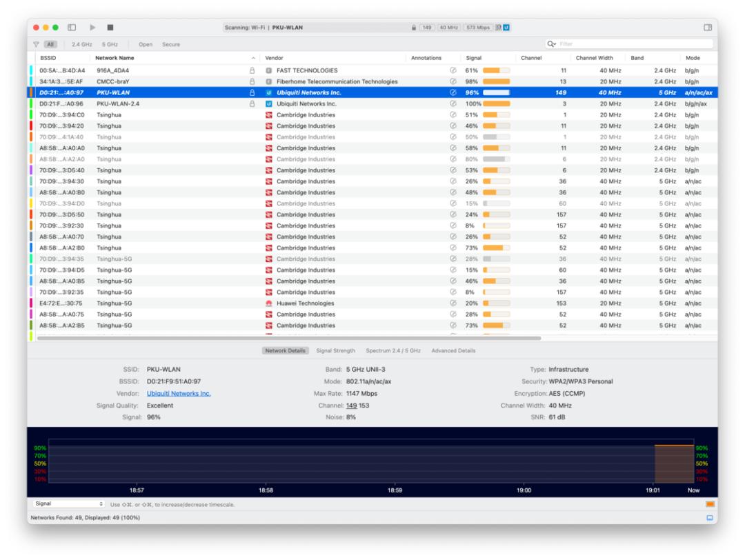The image size is (745, 560).
Task: Click the lock icon on the 916A_4DA4 row
Action: pyautogui.click(x=252, y=70)
